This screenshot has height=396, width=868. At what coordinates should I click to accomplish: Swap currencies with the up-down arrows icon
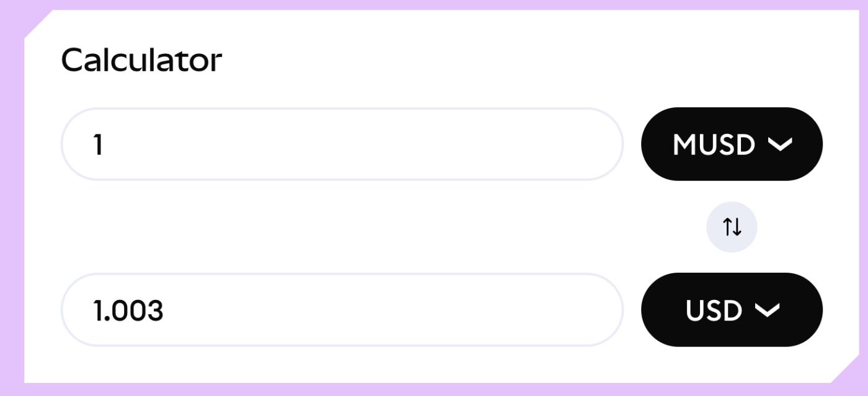click(x=732, y=227)
